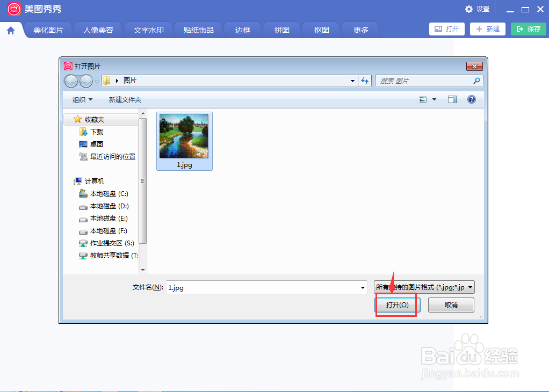
Task: Click the navigation pane scrollbar up arrow
Action: 143,113
